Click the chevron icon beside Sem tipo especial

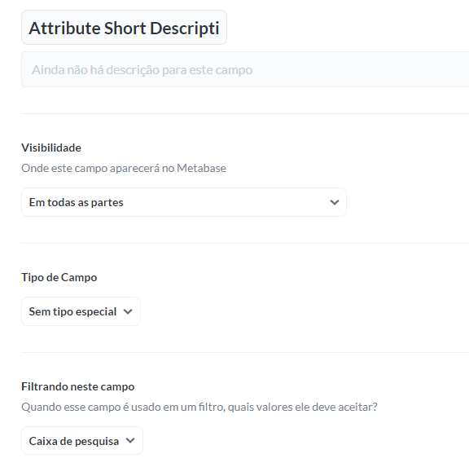[x=128, y=311]
